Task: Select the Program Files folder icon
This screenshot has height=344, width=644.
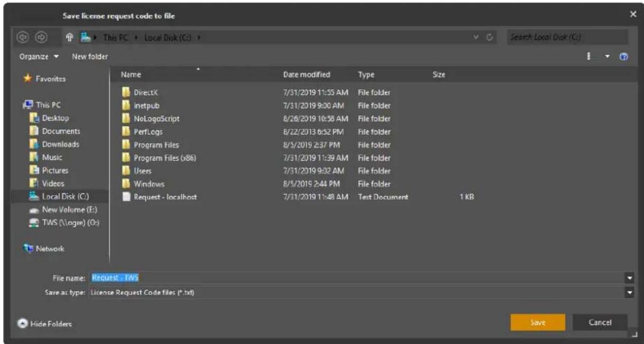Action: tap(126, 145)
